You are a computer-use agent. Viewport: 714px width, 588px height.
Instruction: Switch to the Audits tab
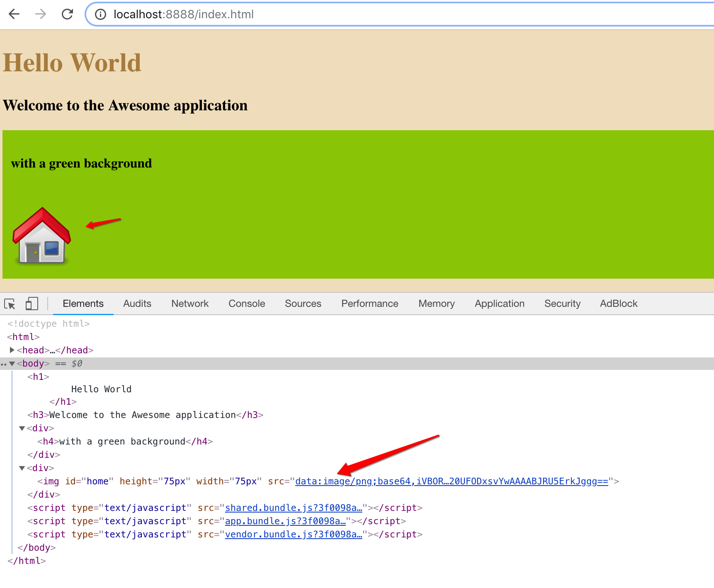pyautogui.click(x=137, y=304)
